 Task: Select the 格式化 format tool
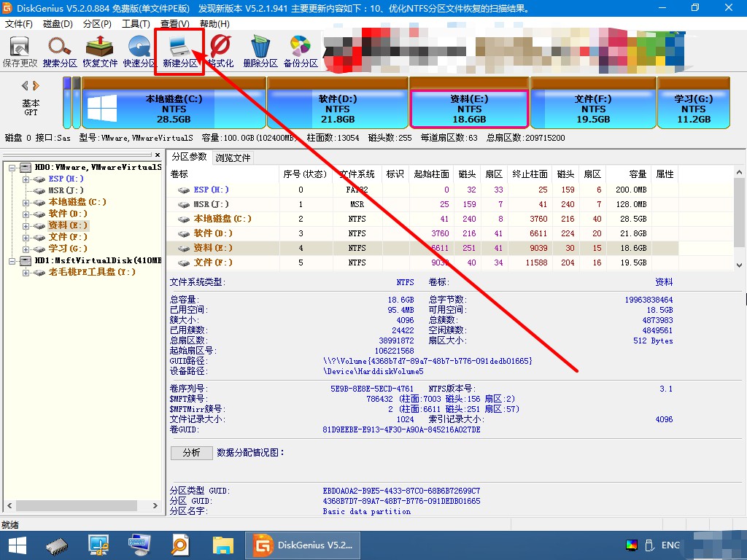(220, 52)
